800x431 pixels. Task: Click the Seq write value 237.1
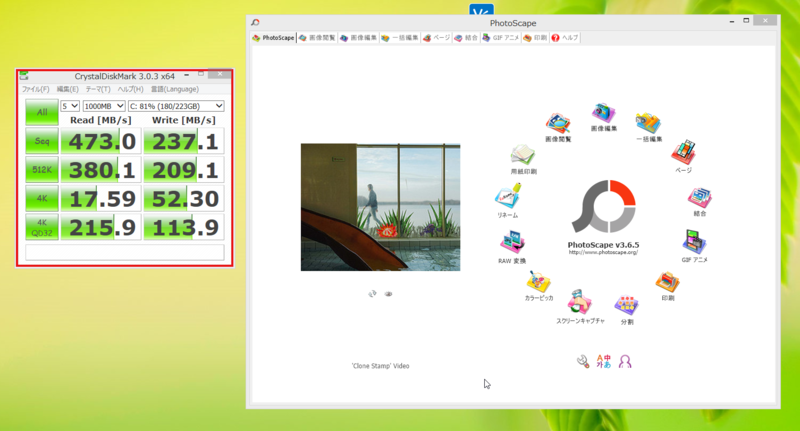[x=184, y=141]
